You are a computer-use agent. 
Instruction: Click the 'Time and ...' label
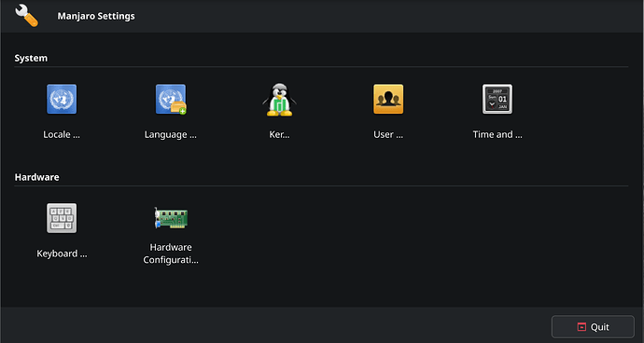tap(497, 134)
